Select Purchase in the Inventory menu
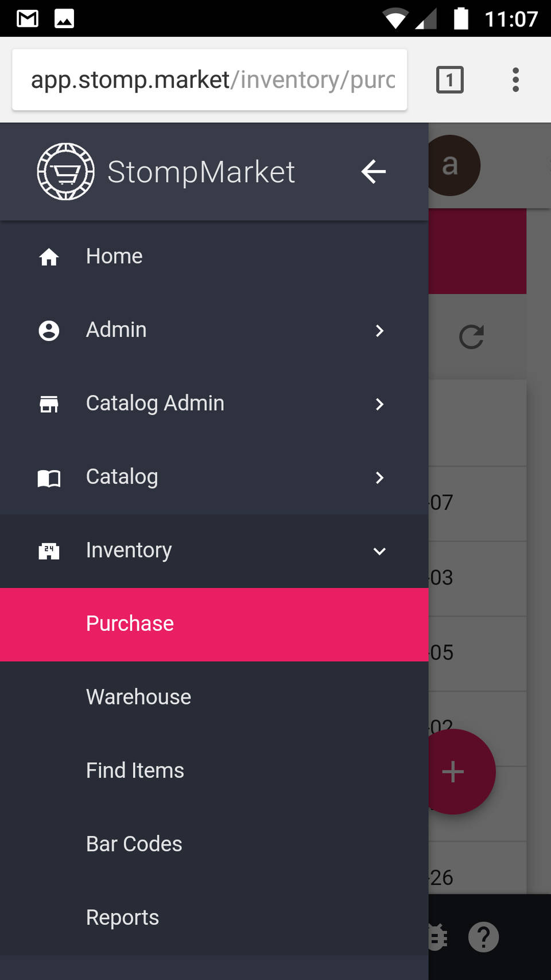The height and width of the screenshot is (980, 551). pos(130,624)
